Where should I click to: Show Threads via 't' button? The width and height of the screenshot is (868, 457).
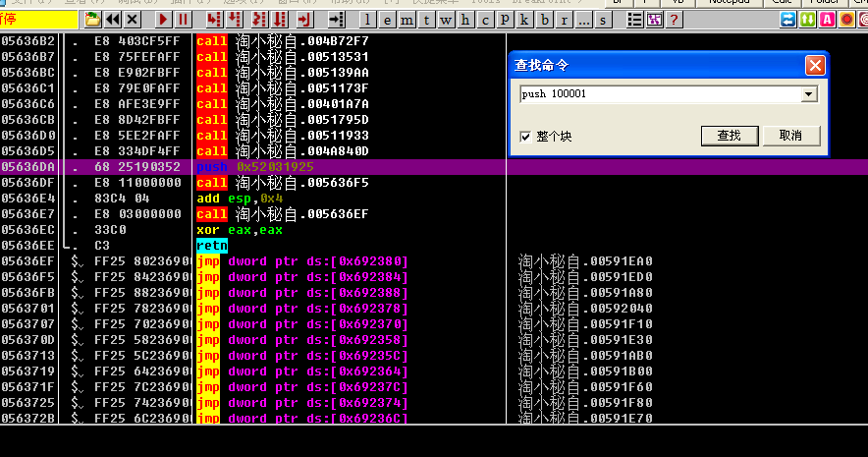tap(426, 20)
